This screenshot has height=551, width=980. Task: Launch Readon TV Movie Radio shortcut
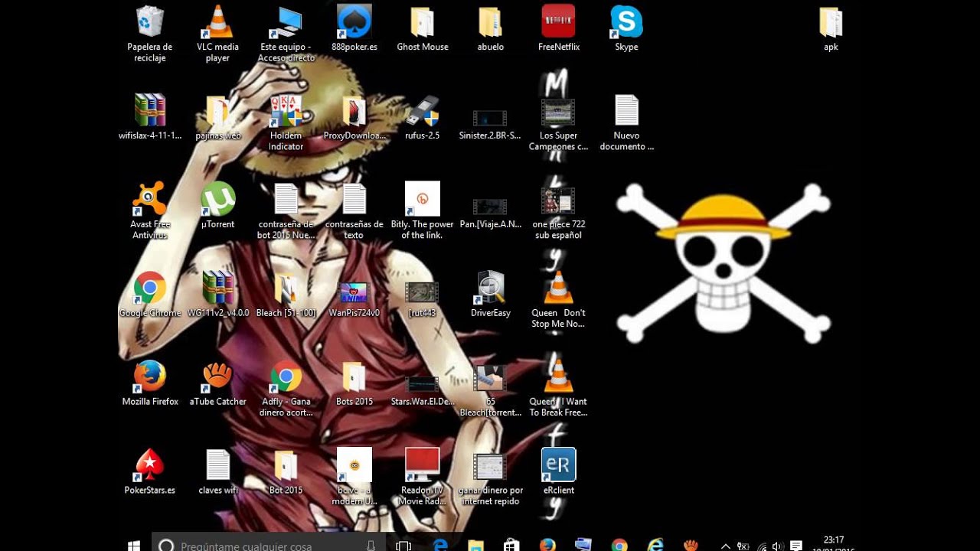(423, 478)
